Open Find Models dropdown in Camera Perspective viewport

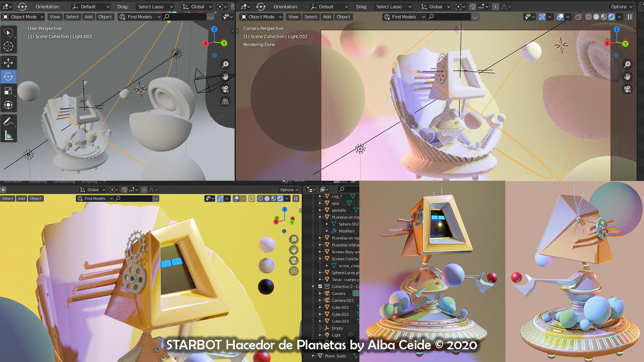[404, 17]
